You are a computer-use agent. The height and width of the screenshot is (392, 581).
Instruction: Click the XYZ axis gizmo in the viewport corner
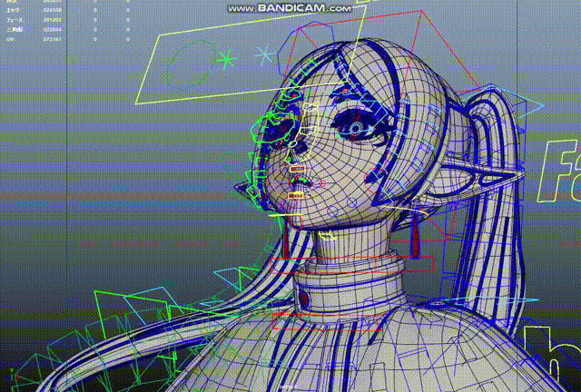14,377
